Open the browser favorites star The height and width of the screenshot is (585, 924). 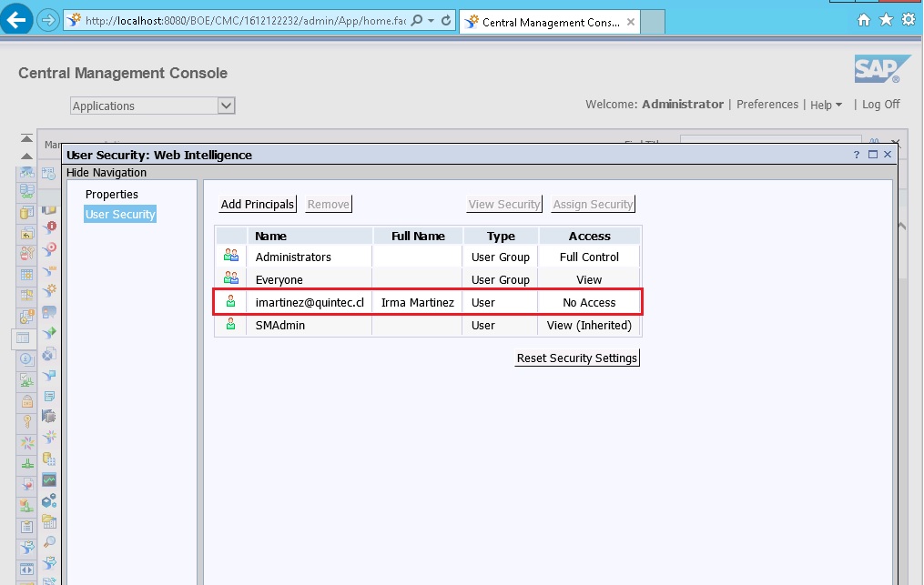pyautogui.click(x=886, y=20)
